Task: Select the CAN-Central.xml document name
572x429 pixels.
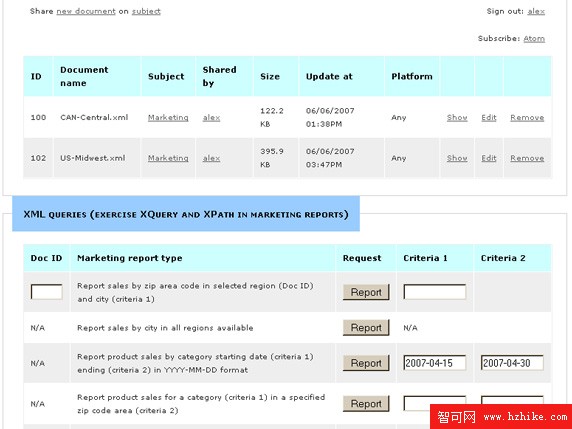Action: [94, 117]
